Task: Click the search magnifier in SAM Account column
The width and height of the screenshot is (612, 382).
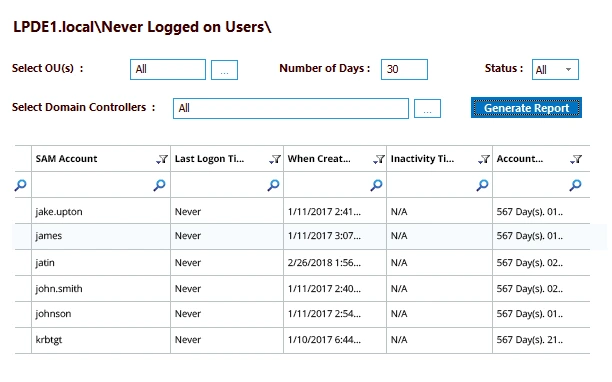Action: tap(159, 185)
